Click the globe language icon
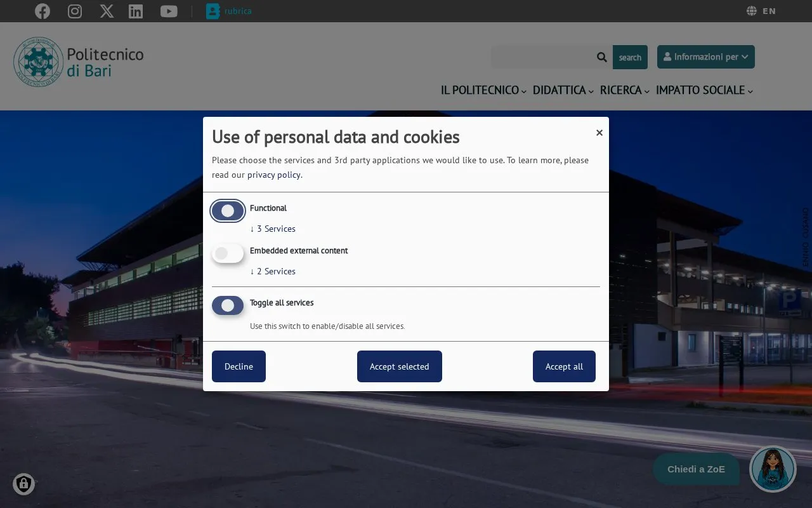 752,11
